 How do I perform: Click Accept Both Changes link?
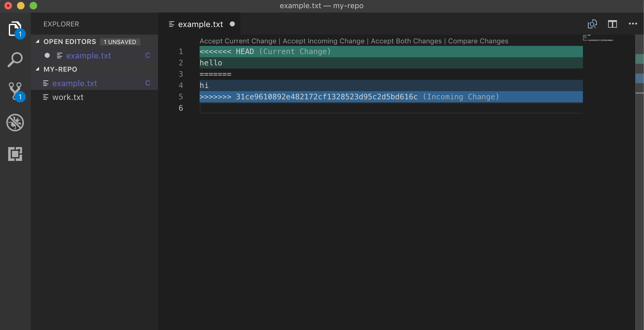(406, 41)
